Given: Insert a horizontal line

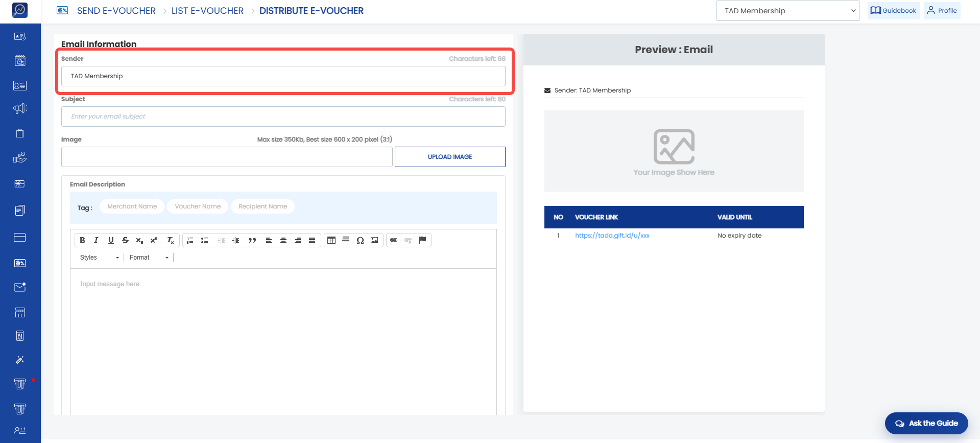Looking at the screenshot, I should tap(346, 240).
